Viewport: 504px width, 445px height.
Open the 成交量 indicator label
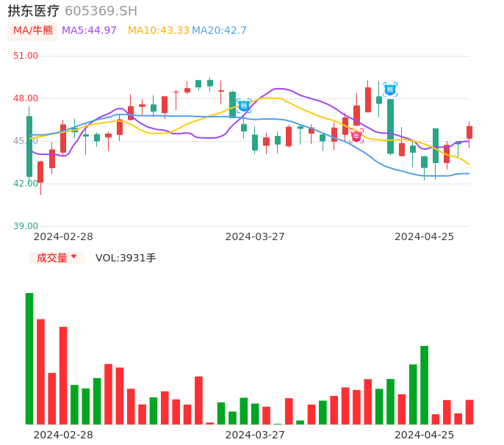tap(51, 258)
